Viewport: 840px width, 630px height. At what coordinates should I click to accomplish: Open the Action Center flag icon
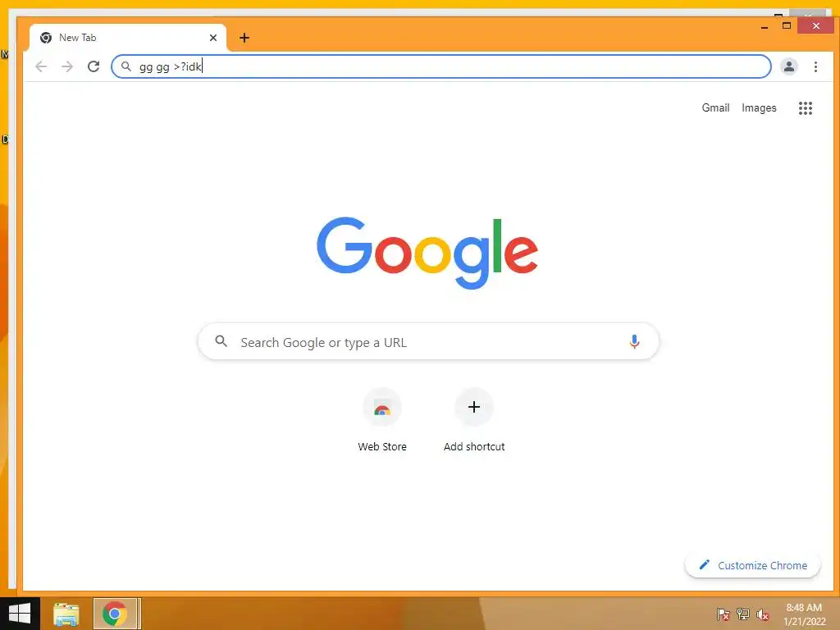click(724, 614)
